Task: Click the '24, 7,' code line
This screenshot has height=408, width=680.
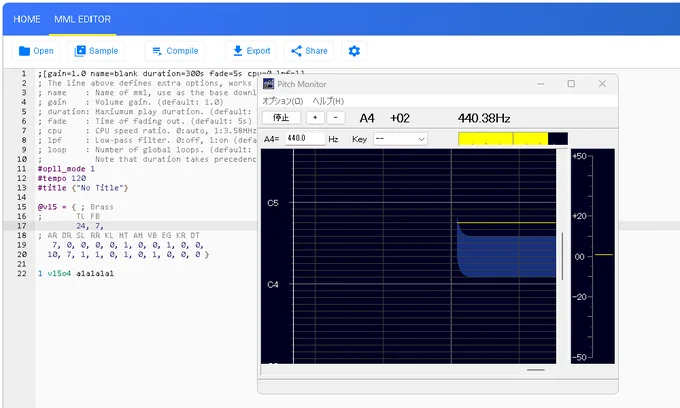Action: tap(90, 226)
